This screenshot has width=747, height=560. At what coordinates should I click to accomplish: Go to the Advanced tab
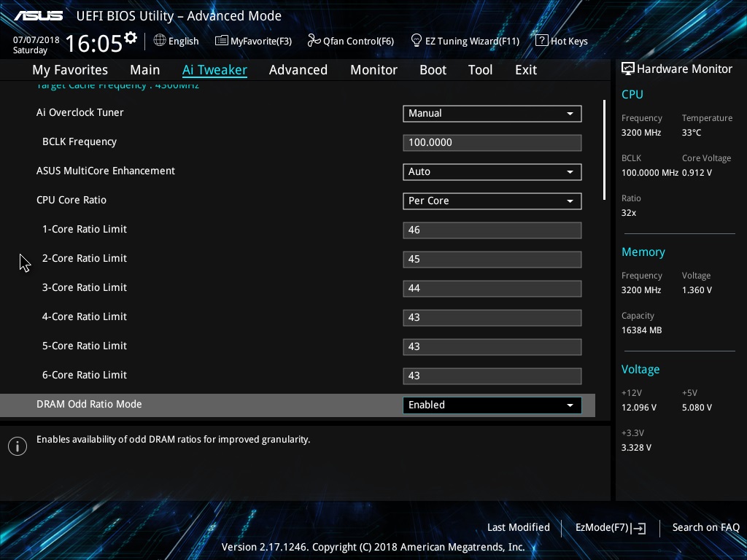(298, 70)
